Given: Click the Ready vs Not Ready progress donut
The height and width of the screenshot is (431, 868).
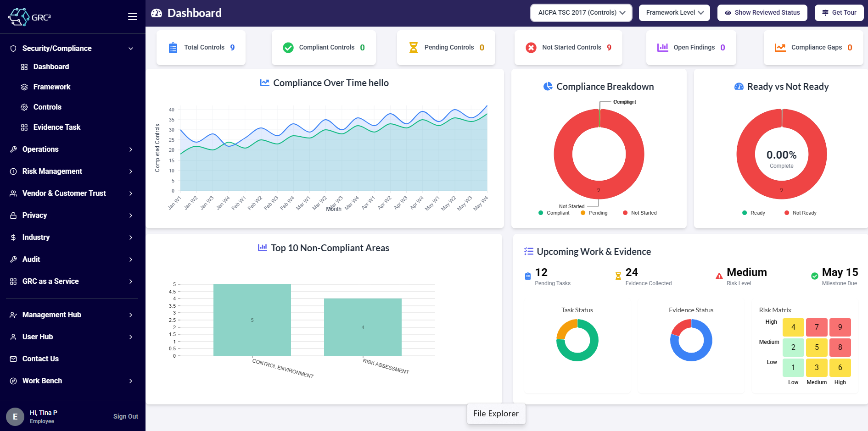Looking at the screenshot, I should (781, 155).
